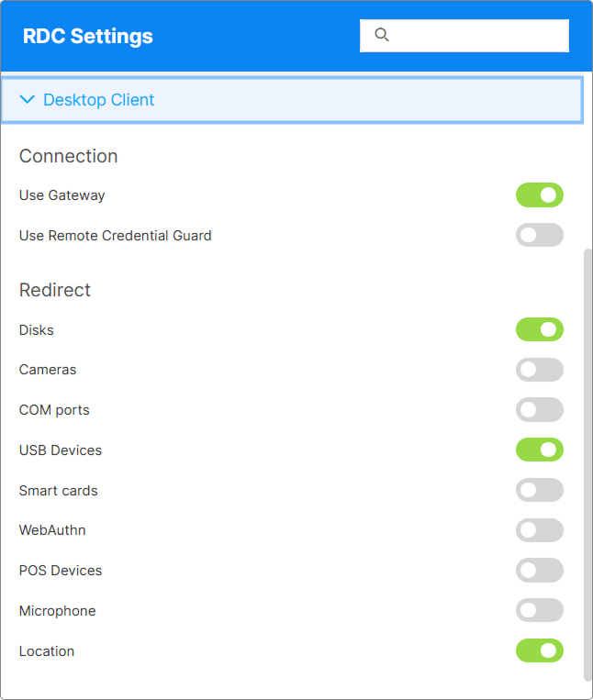Enable Cameras redirection switch
593x700 pixels.
(539, 370)
